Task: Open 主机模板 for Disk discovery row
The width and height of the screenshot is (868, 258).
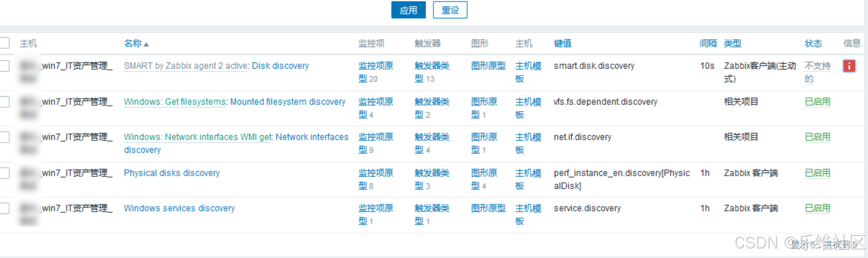Action: coord(528,72)
